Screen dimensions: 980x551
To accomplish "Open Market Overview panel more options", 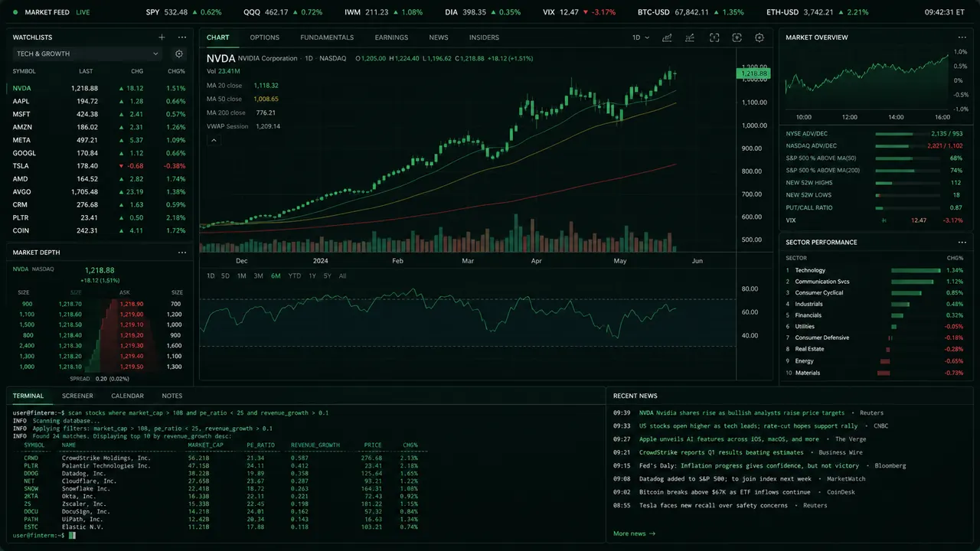I will 962,37.
